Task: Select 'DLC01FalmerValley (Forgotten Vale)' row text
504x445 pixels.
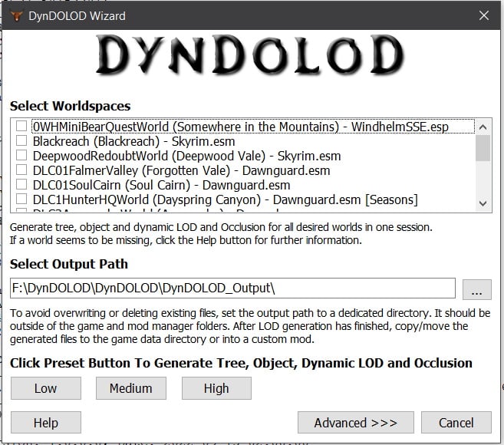Action: [131, 170]
